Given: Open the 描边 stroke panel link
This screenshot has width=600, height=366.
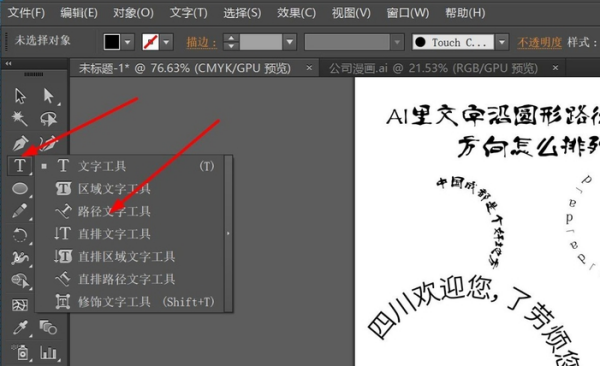Looking at the screenshot, I should pyautogui.click(x=201, y=42).
